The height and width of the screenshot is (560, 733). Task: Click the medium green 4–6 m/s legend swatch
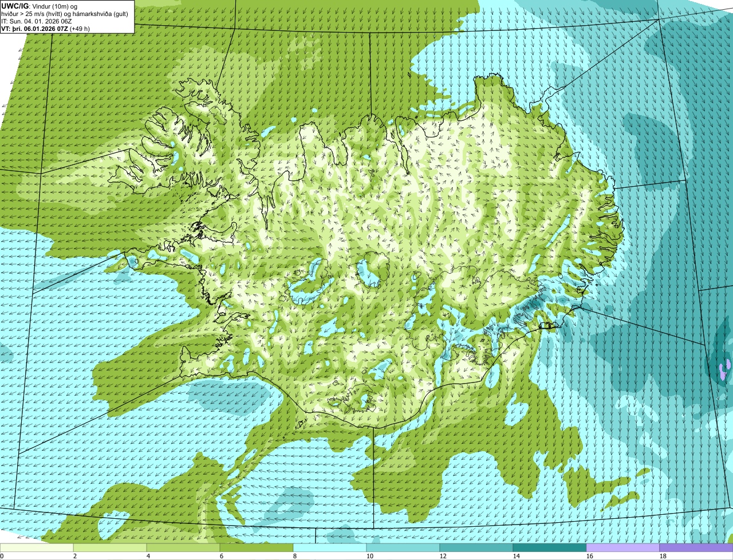coord(183,547)
